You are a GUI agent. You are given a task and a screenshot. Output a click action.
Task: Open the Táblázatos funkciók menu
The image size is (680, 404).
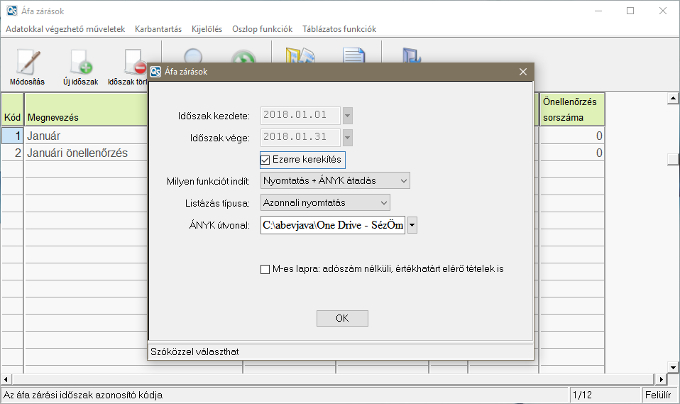click(338, 28)
